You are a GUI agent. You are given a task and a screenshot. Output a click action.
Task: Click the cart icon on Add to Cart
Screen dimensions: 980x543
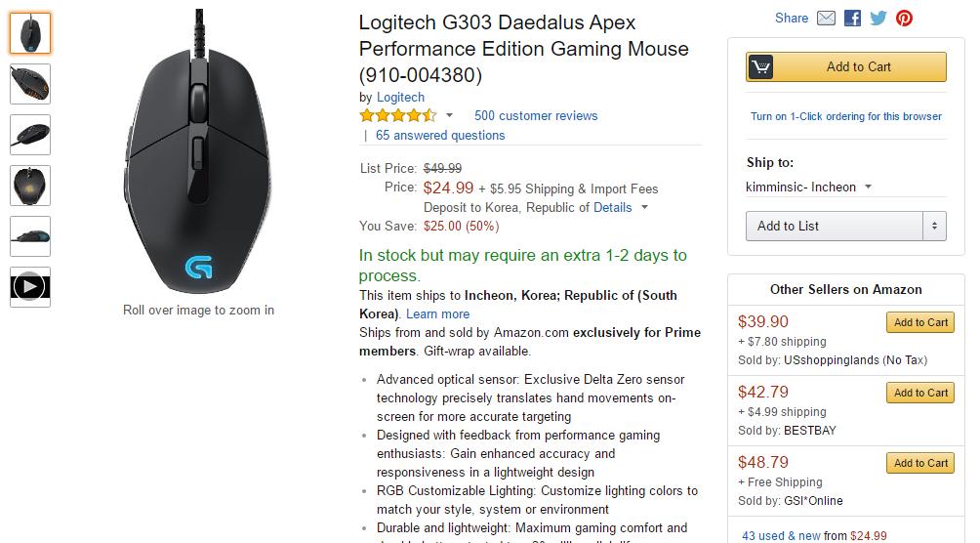pyautogui.click(x=761, y=67)
